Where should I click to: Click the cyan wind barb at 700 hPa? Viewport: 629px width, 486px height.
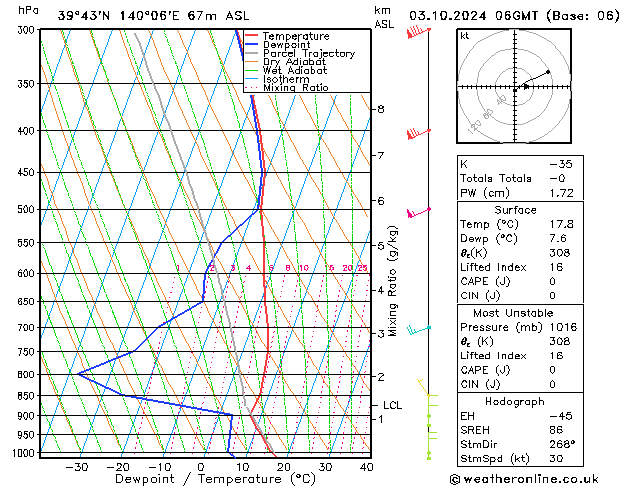[x=419, y=330]
